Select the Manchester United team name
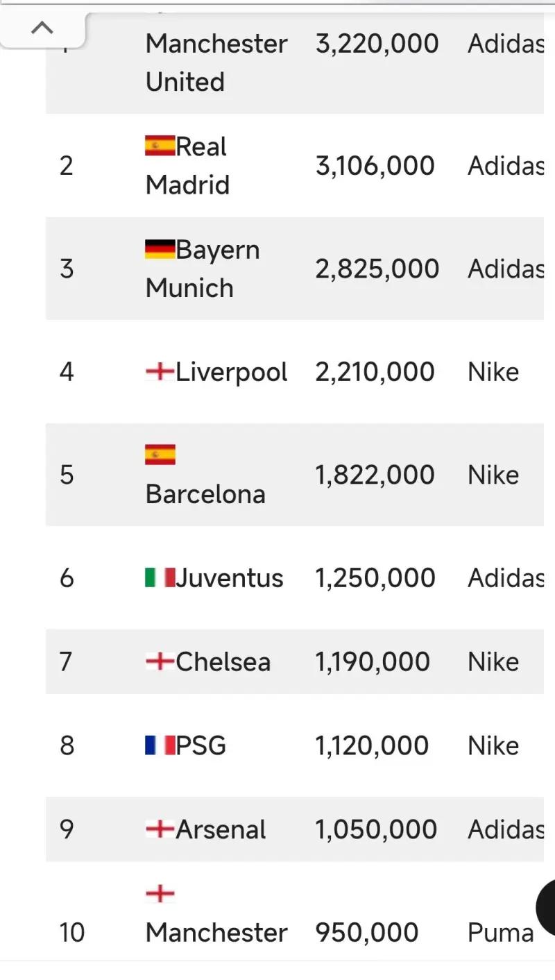 pos(216,62)
